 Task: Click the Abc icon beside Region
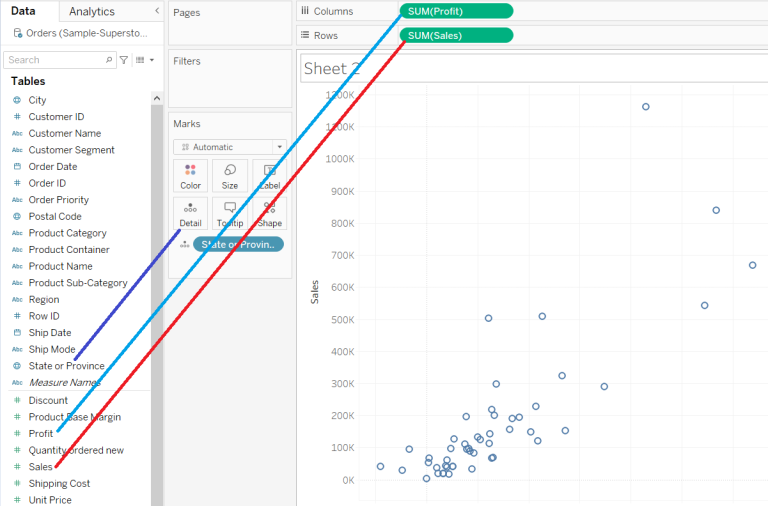point(17,300)
